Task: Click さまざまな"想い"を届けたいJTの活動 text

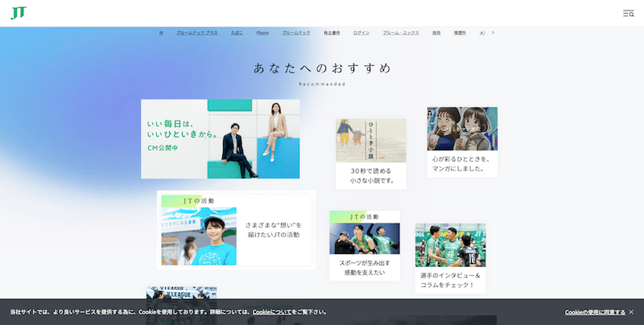Action: pos(274,230)
